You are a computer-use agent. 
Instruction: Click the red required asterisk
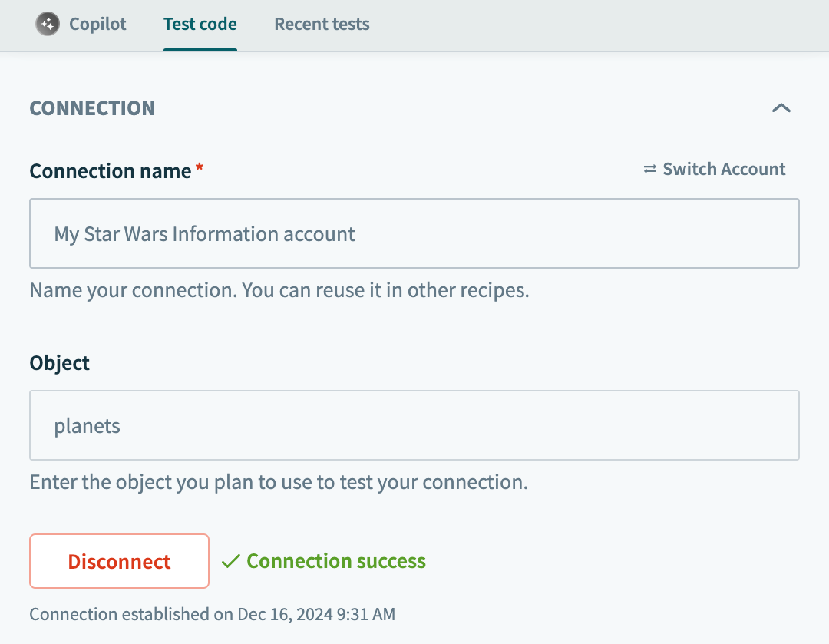point(200,168)
